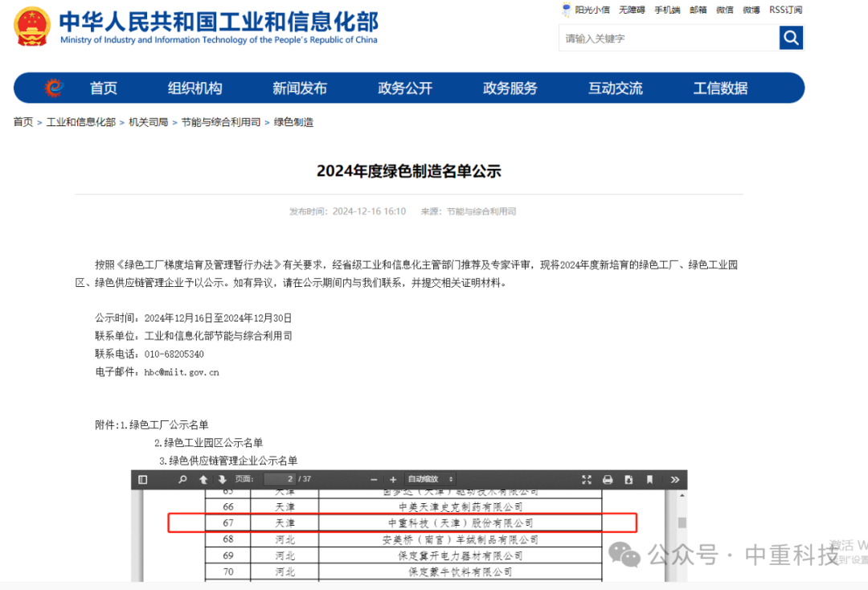Click phone number 010-68205340
The height and width of the screenshot is (590, 868).
click(x=174, y=354)
